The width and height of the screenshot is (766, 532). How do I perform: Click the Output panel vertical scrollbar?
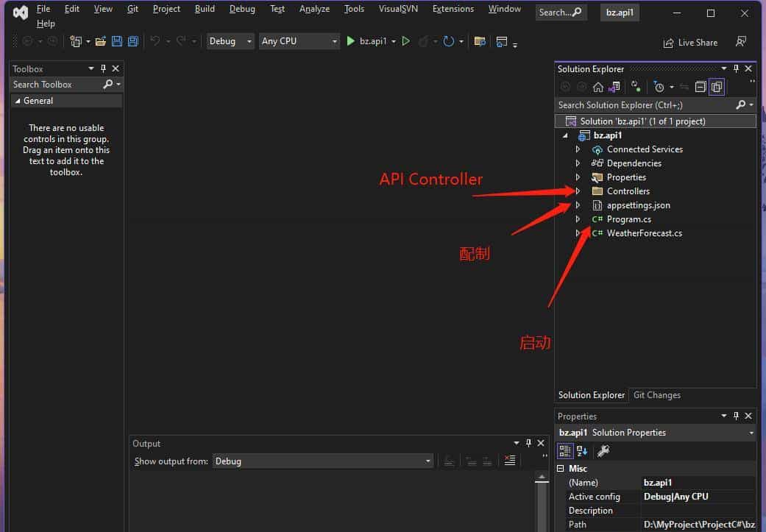(542, 501)
